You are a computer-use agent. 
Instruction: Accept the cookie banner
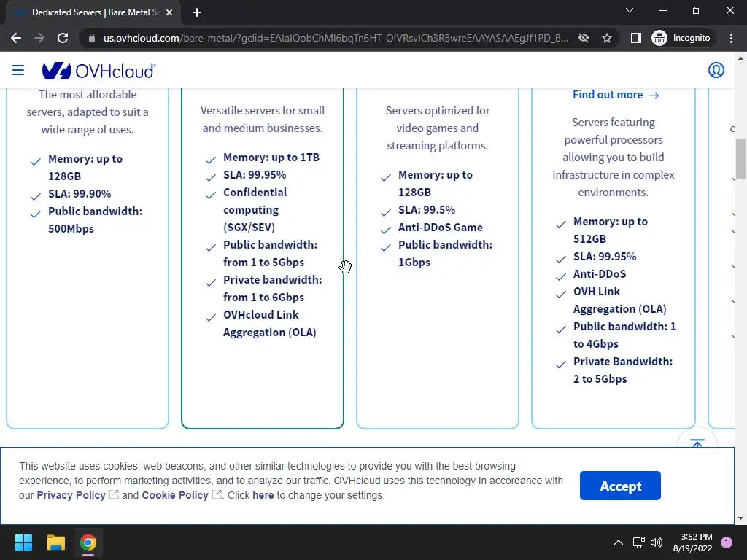(x=620, y=486)
